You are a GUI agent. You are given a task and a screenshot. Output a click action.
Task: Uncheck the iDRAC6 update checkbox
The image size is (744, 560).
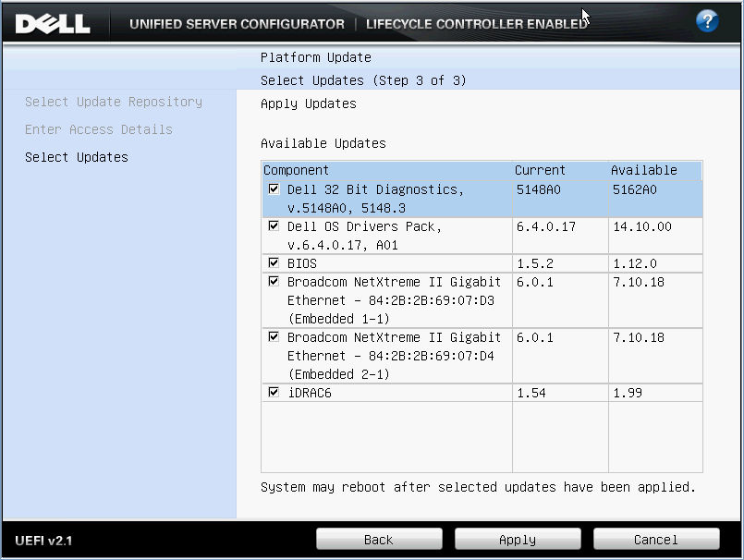pos(274,392)
